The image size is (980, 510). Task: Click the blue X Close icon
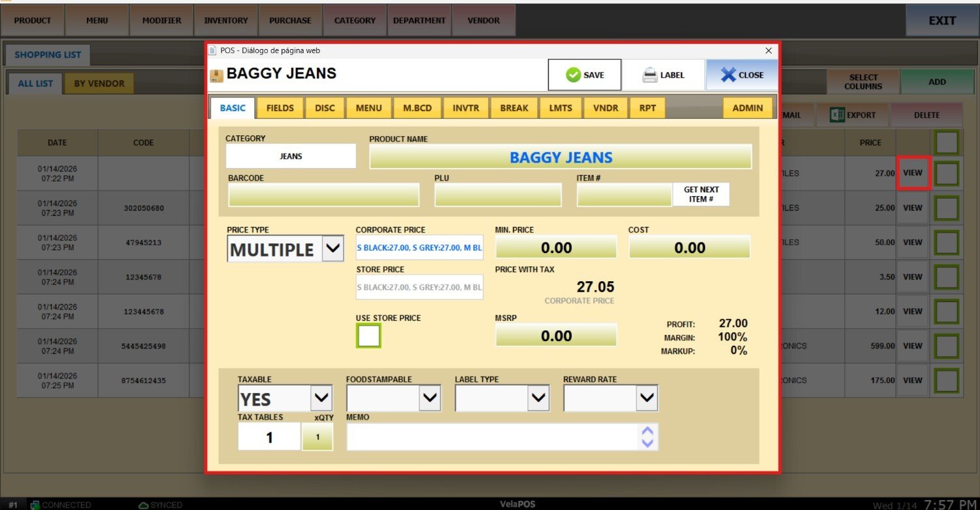coord(728,75)
